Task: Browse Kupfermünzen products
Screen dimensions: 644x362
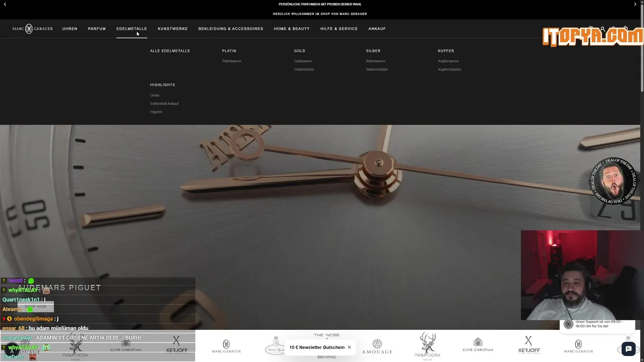Action: click(449, 69)
